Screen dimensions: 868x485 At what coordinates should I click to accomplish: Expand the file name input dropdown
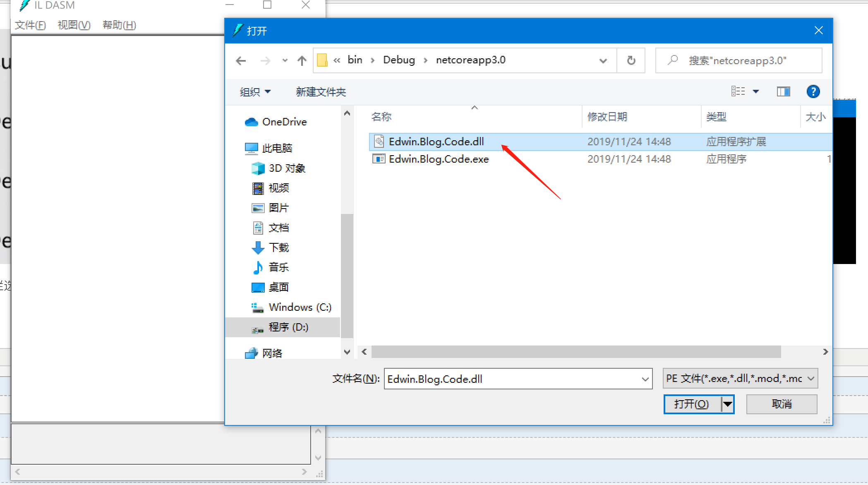click(646, 378)
